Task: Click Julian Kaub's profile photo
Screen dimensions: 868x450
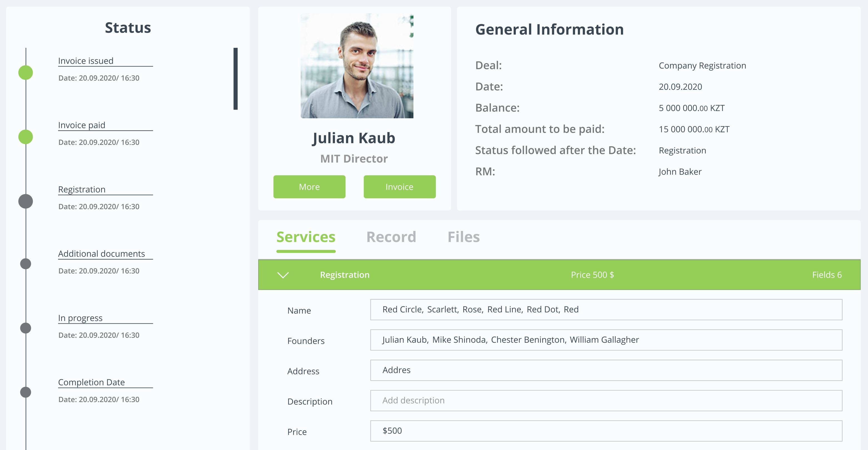Action: pos(357,66)
